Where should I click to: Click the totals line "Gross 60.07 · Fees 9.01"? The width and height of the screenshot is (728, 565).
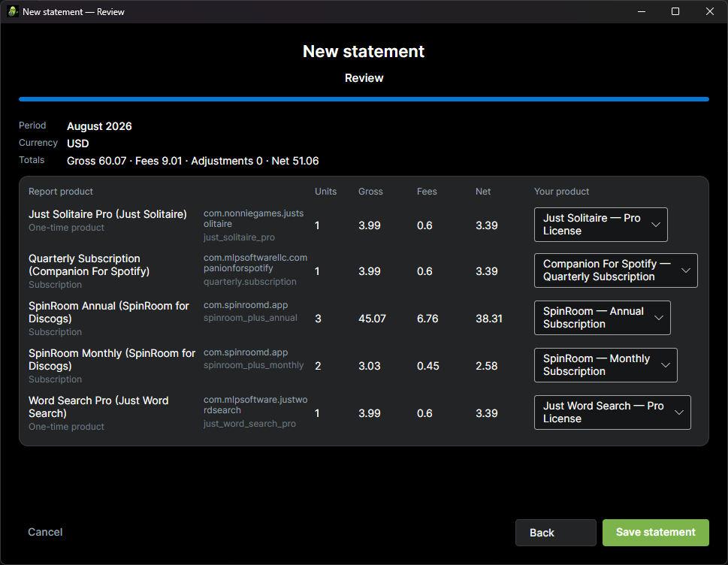coord(125,161)
